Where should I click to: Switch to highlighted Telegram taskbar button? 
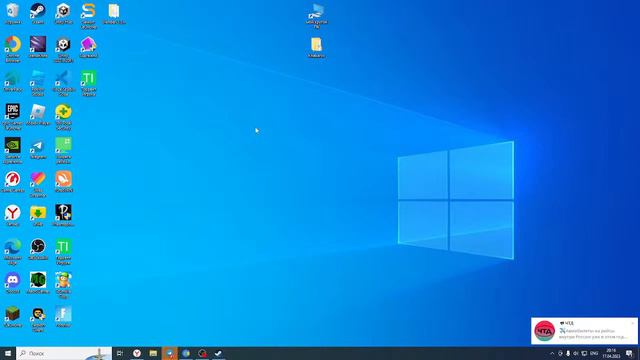pyautogui.click(x=170, y=353)
